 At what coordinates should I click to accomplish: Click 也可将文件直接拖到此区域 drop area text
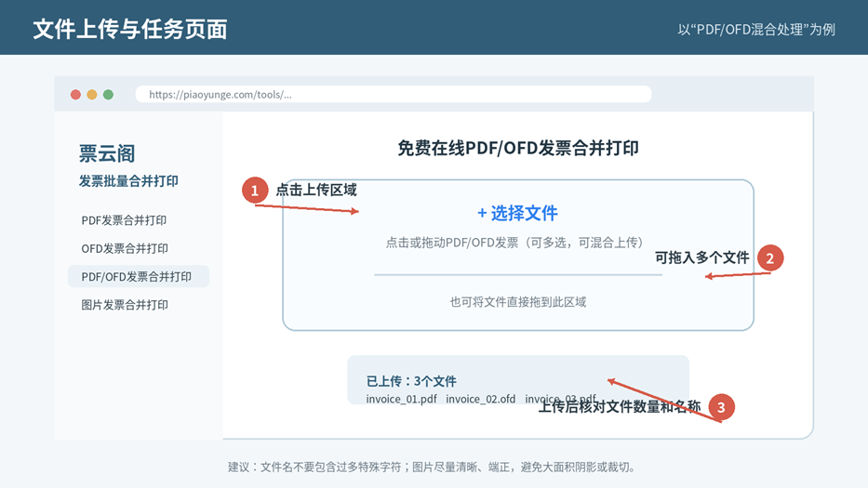tap(517, 302)
